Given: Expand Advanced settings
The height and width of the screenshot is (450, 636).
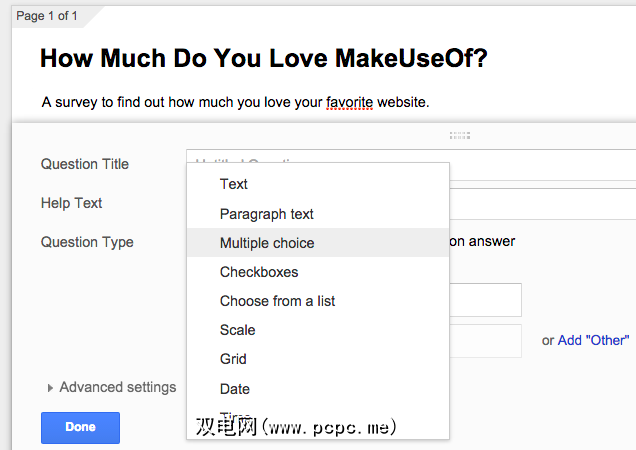Looking at the screenshot, I should point(116,387).
